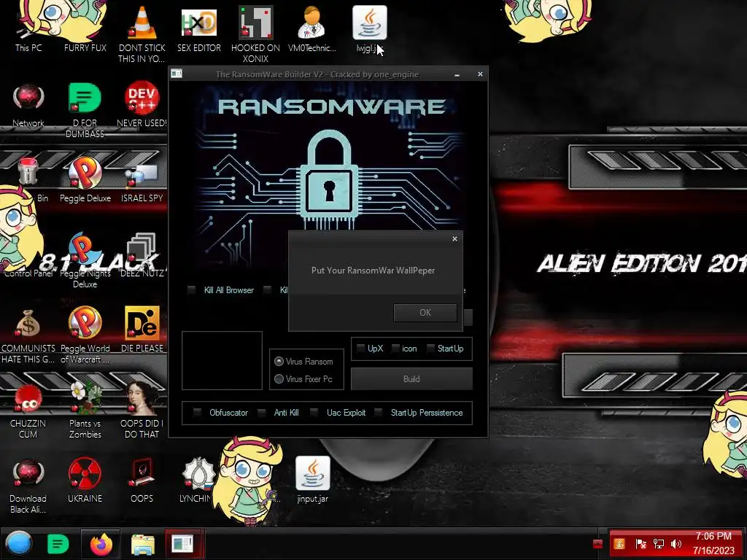The height and width of the screenshot is (560, 747).
Task: Click the builder window title bar icon
Action: (177, 74)
